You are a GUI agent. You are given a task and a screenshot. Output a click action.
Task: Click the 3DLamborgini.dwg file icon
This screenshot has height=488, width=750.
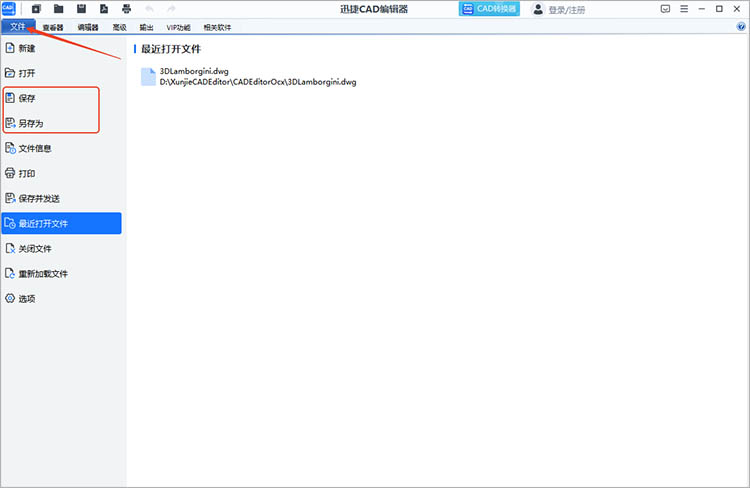(148, 77)
